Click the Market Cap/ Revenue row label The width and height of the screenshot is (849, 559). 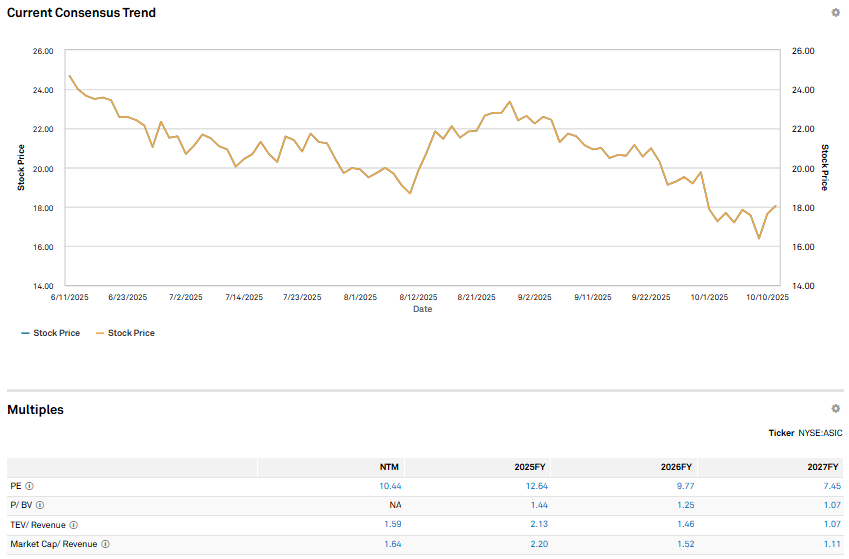[54, 544]
